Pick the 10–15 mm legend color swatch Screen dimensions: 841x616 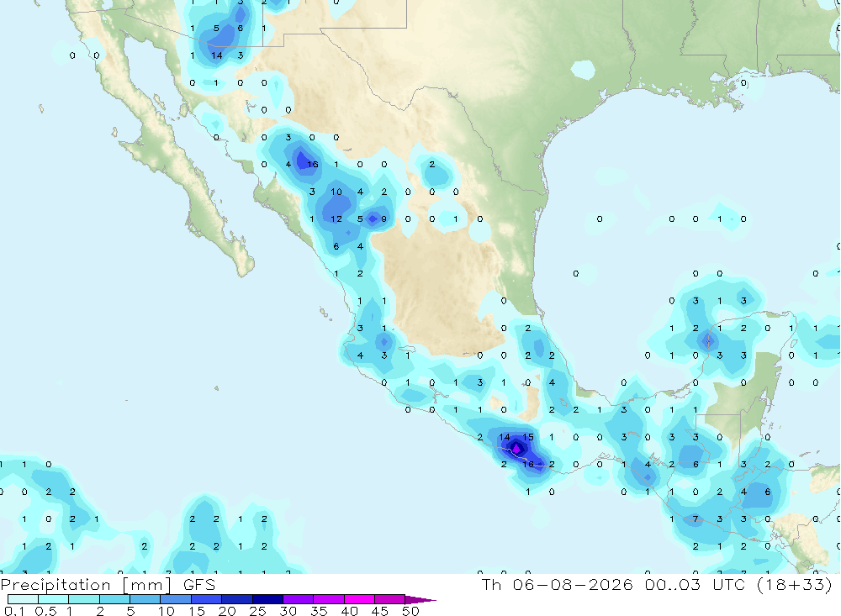click(x=176, y=599)
